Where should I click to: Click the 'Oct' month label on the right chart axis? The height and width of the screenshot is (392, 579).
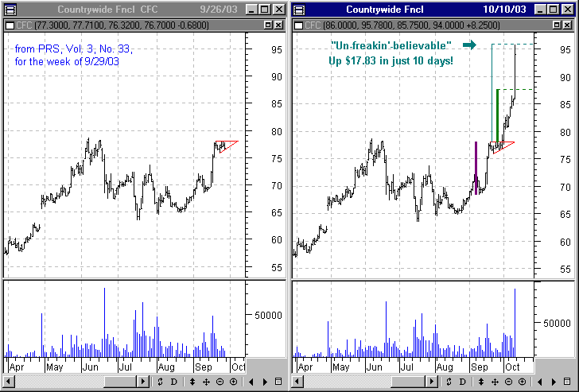pyautogui.click(x=512, y=367)
